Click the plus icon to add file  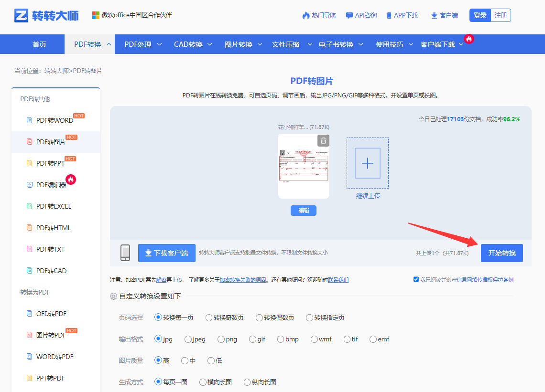(367, 163)
